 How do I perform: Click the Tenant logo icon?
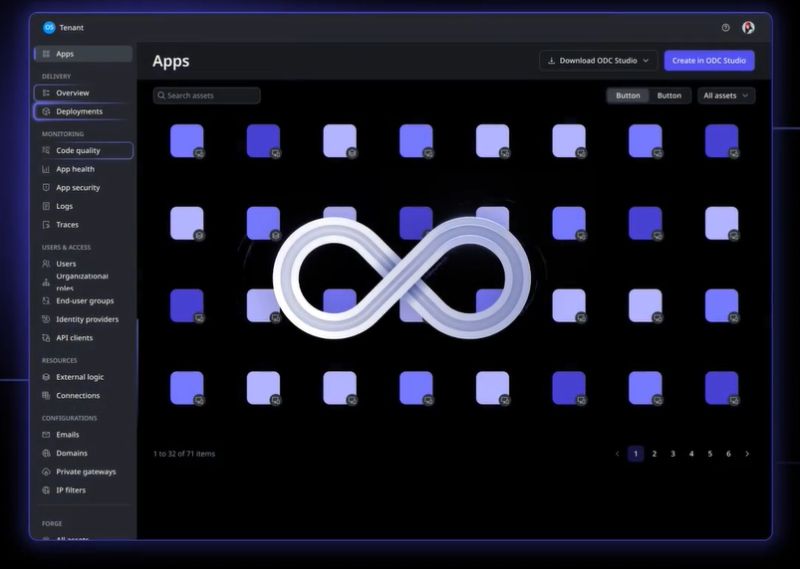tap(48, 28)
